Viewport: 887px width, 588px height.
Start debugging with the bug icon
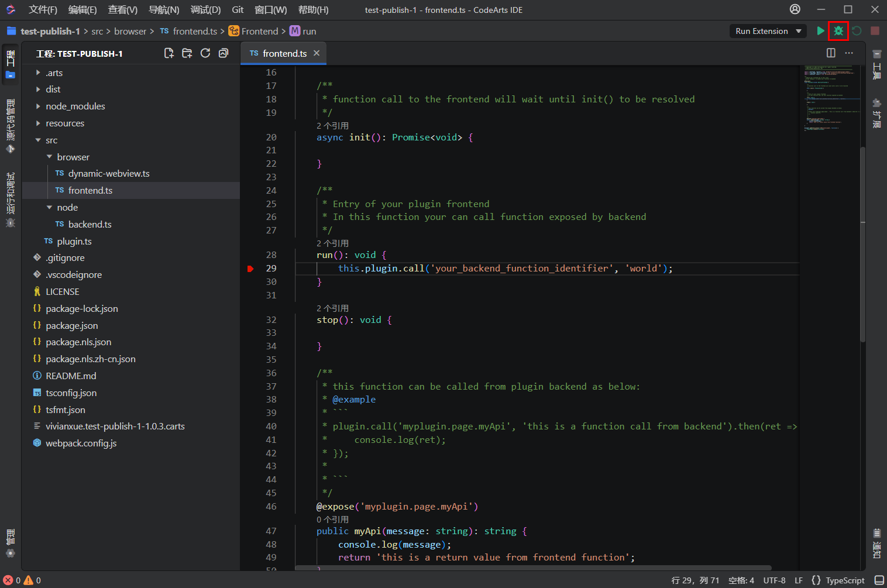pos(838,31)
